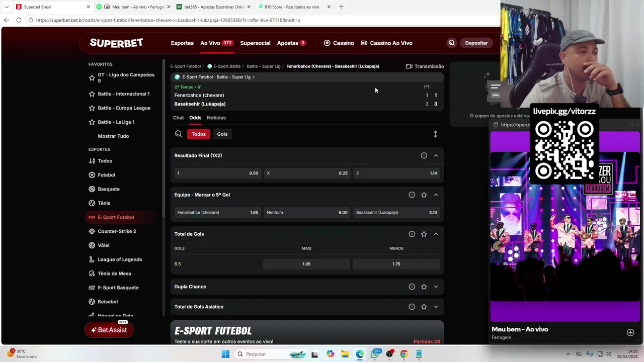Collapse the Total de Gols section
The width and height of the screenshot is (644, 362).
436,234
